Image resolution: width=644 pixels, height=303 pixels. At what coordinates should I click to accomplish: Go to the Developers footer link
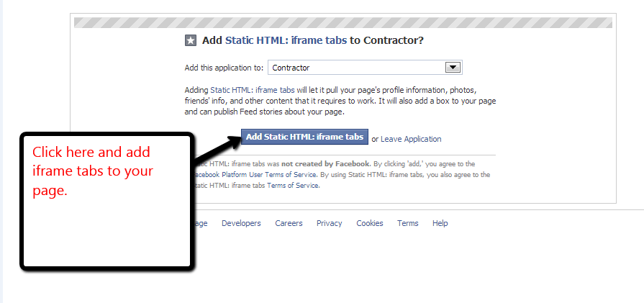point(241,223)
